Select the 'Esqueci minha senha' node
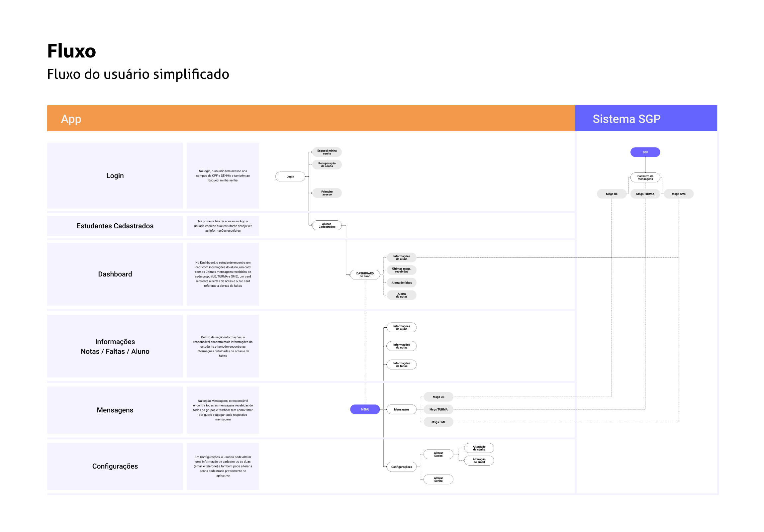The image size is (764, 532). (327, 152)
